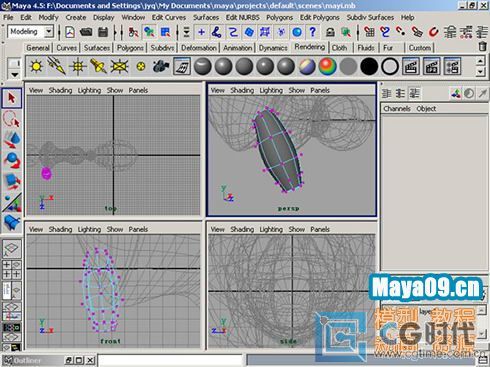Choose the Scale tool in toolbox
Viewport: 490px width, 367px height.
(12, 181)
